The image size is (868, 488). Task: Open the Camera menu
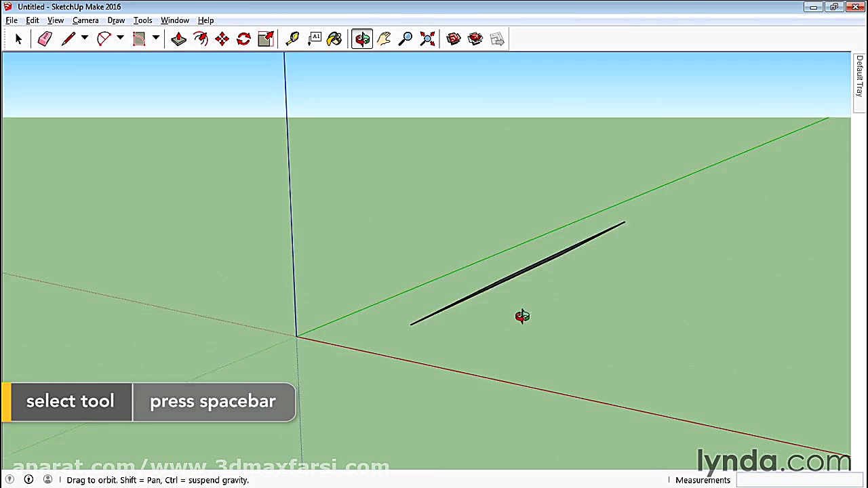coord(85,20)
